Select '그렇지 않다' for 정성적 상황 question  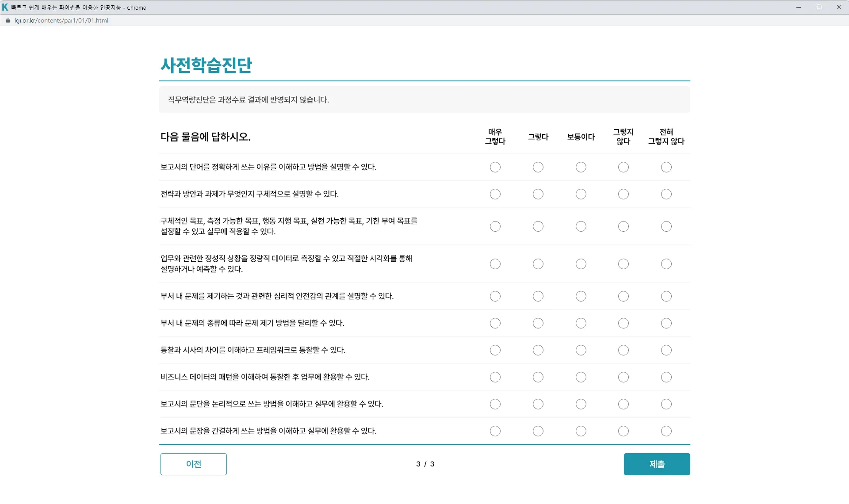[623, 264]
